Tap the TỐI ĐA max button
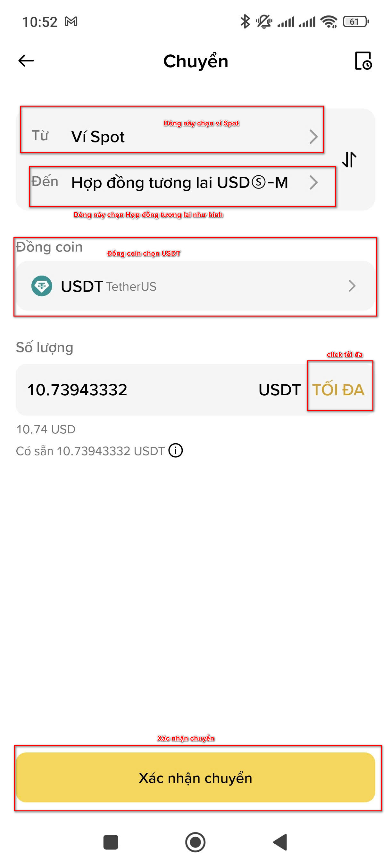 point(338,390)
